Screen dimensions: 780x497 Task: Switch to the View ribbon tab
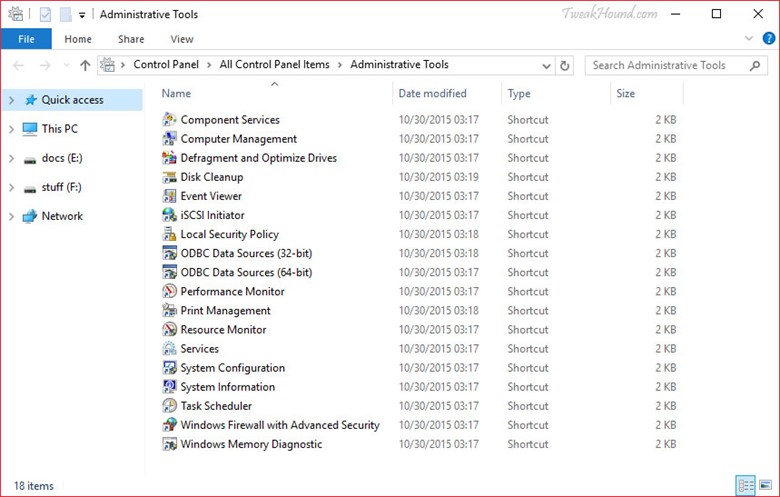[x=182, y=39]
